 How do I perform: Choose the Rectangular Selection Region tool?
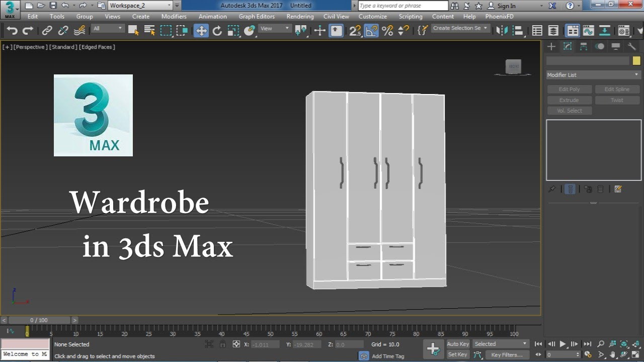coord(166,31)
